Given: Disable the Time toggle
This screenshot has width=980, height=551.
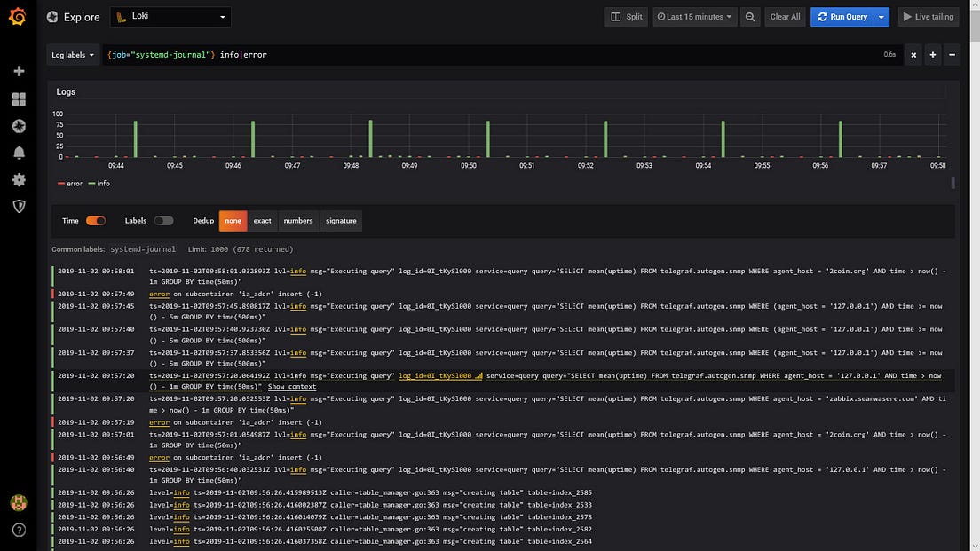Looking at the screenshot, I should pyautogui.click(x=96, y=221).
